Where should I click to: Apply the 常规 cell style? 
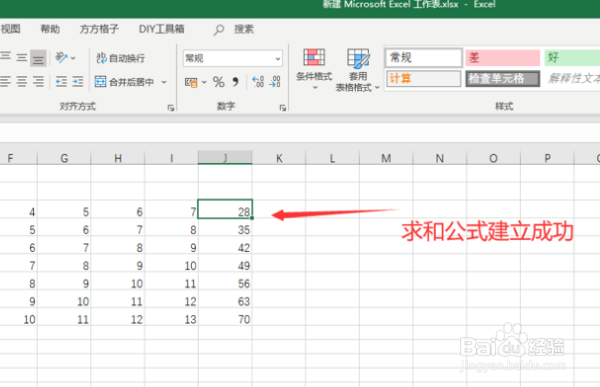click(424, 58)
